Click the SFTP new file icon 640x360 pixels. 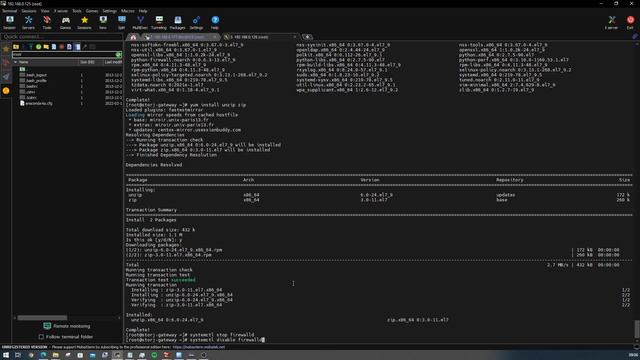tap(54, 47)
